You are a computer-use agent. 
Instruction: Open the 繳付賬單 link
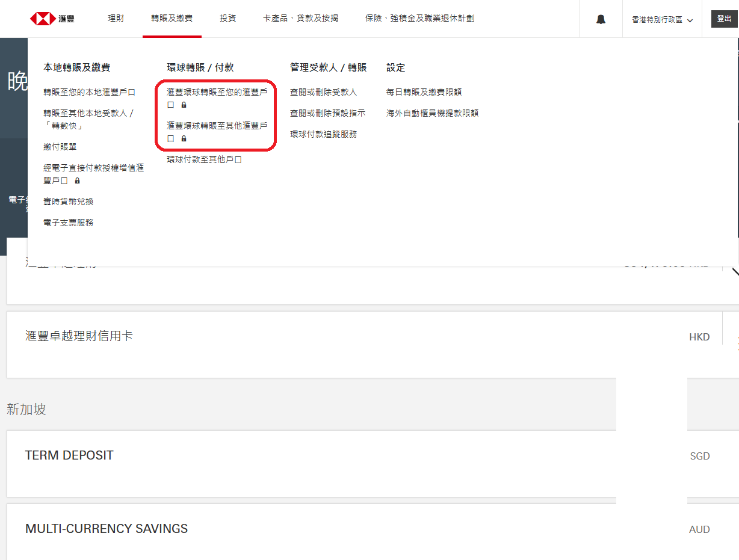[60, 147]
